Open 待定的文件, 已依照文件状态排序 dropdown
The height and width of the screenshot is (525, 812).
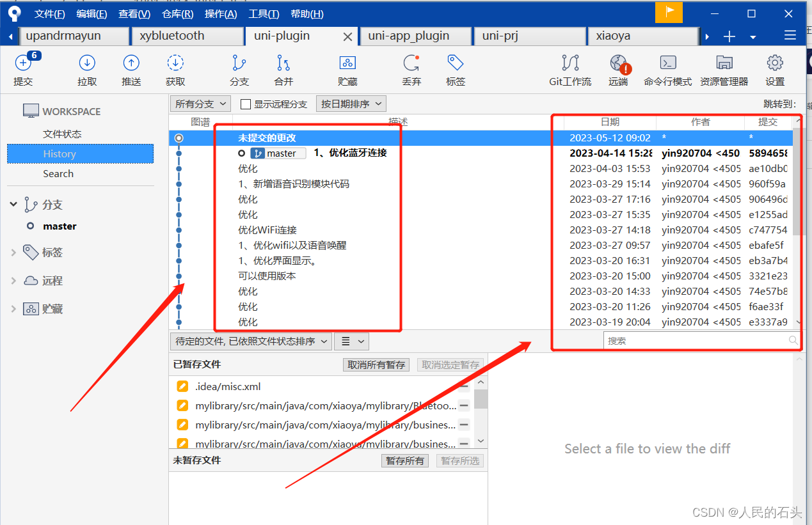[251, 341]
